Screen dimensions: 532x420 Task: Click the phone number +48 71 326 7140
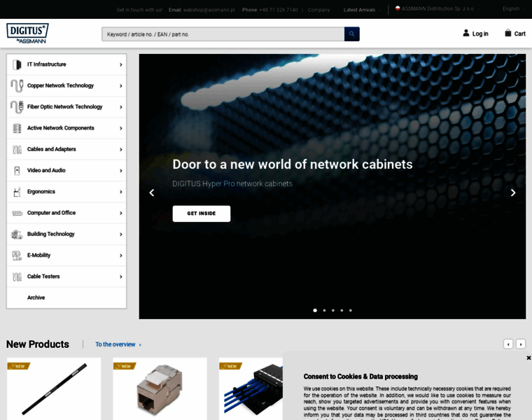pos(278,10)
